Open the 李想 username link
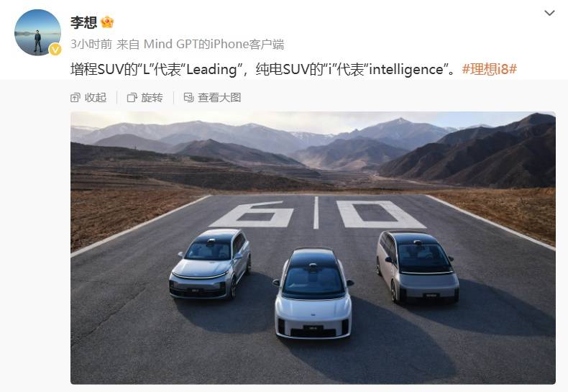 click(83, 23)
